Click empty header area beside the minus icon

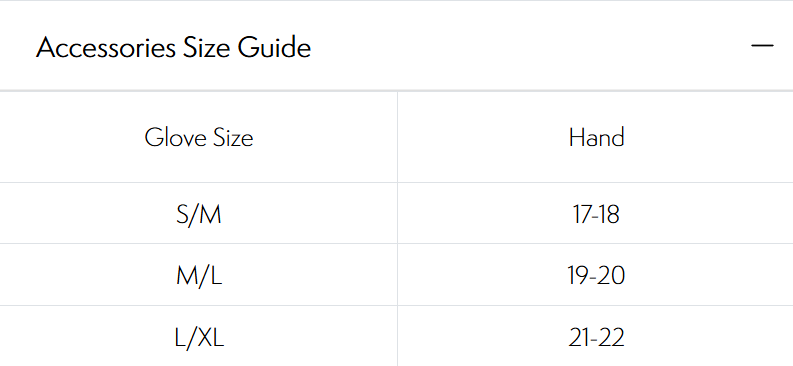click(531, 46)
